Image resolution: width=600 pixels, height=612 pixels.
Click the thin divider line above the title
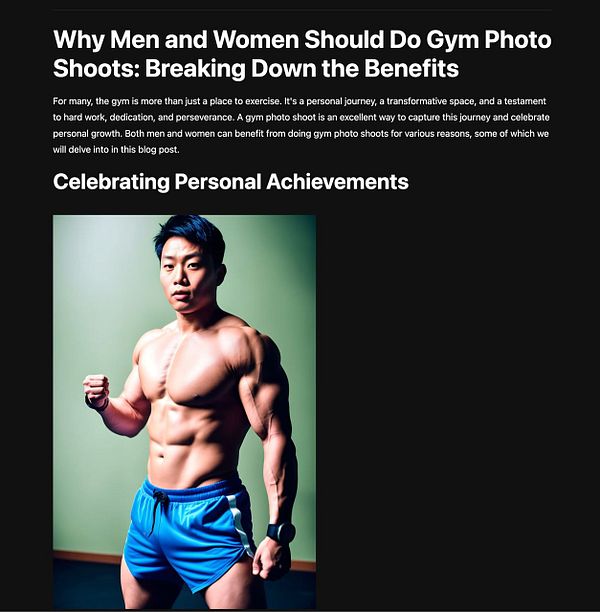tap(302, 9)
